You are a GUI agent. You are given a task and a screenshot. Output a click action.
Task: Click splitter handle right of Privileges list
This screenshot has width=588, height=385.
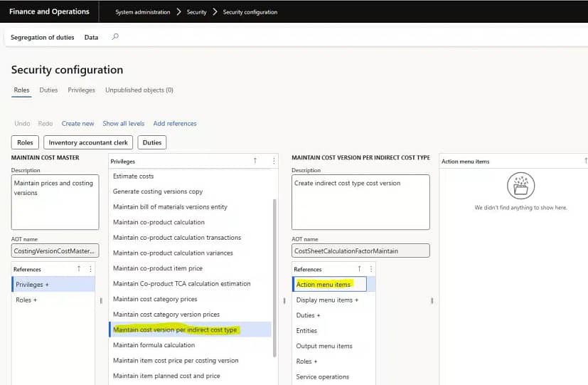tap(284, 300)
